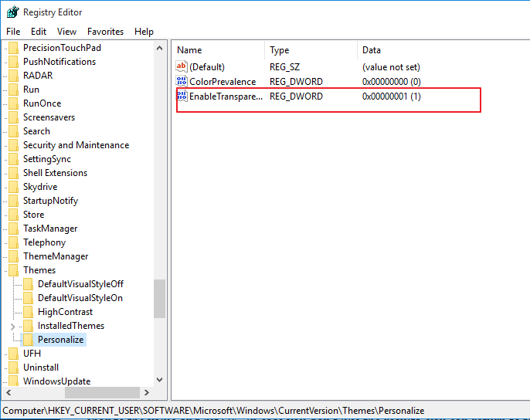Click the DefaultVisualStyleOn folder icon
Image resolution: width=530 pixels, height=420 pixels.
(28, 298)
